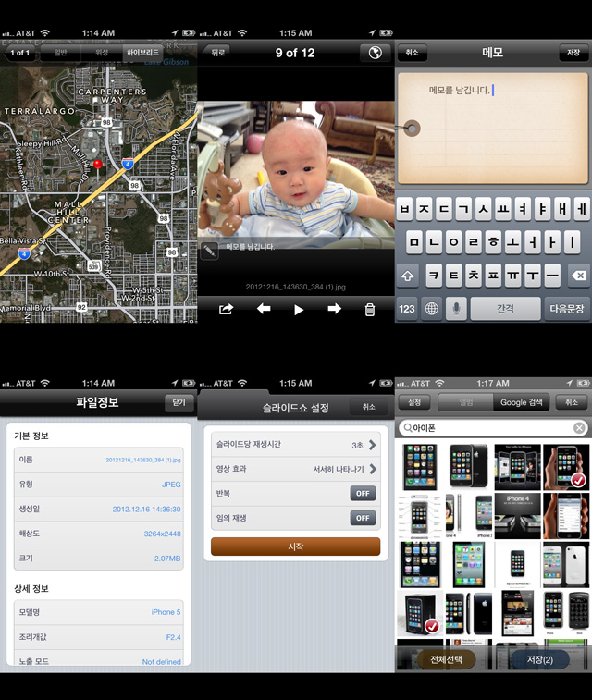Tap the globe map icon in photo viewer
The height and width of the screenshot is (700, 592).
(375, 53)
